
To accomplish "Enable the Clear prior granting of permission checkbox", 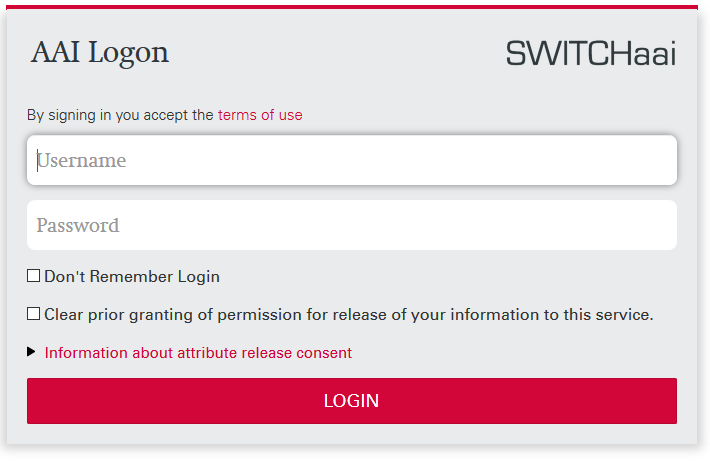I will tap(34, 314).
